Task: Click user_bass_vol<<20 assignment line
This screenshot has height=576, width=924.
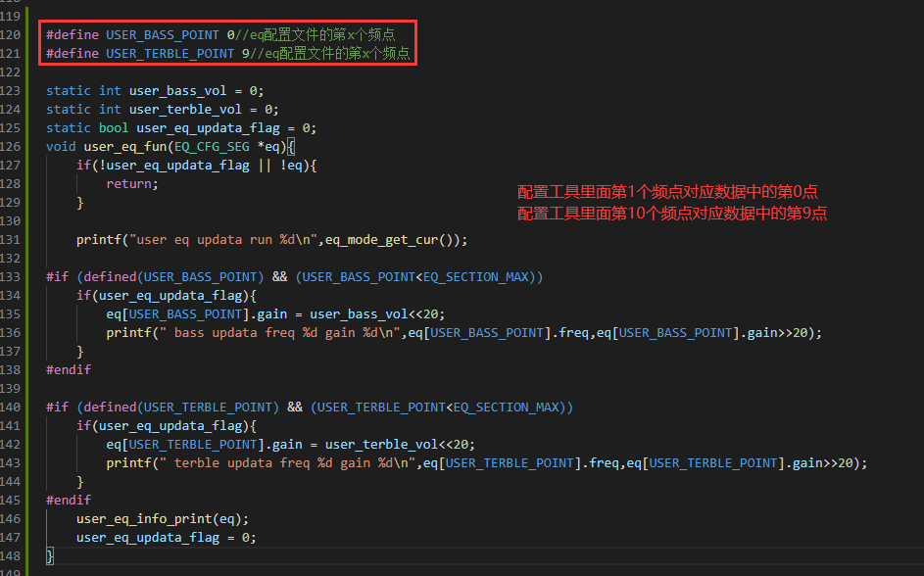Action: click(275, 313)
